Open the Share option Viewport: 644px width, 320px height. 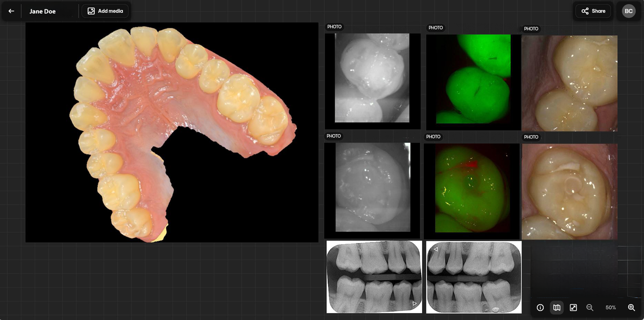coord(593,11)
